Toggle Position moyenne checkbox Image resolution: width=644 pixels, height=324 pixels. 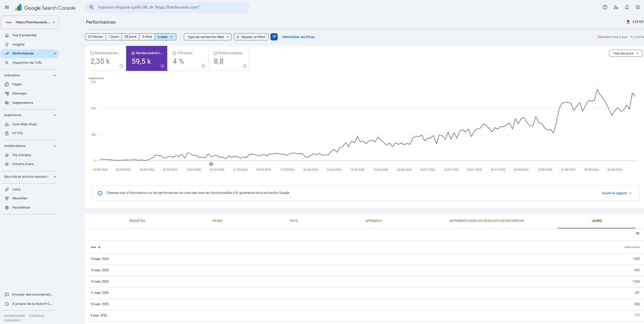(x=216, y=53)
